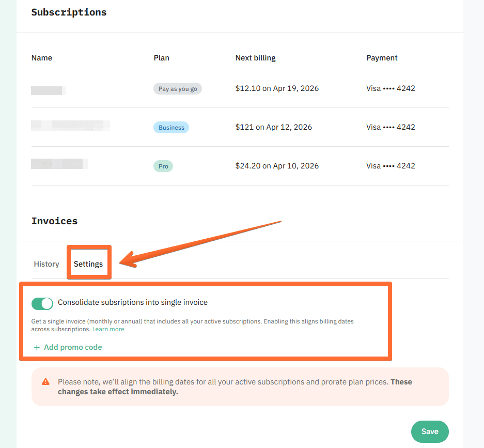Click Visa 4242 payment in the Pro row
Image resolution: width=484 pixels, height=448 pixels.
(391, 166)
